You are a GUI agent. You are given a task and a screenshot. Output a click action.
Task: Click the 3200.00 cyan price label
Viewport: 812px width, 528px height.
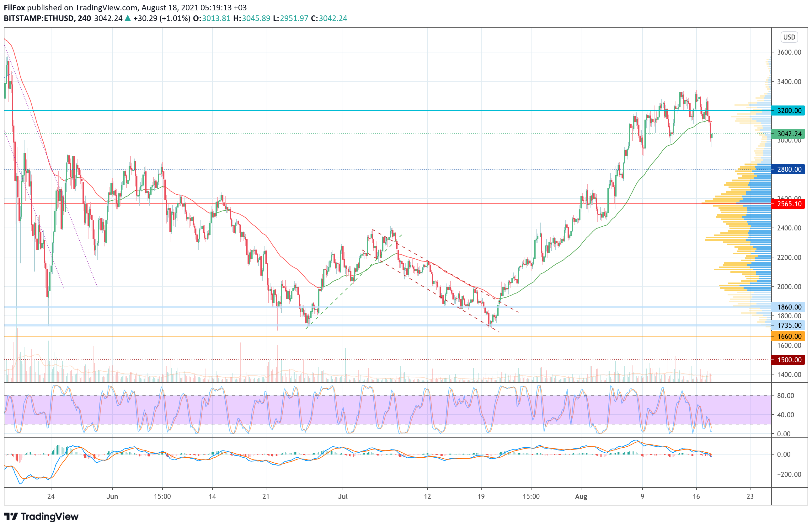(x=789, y=110)
